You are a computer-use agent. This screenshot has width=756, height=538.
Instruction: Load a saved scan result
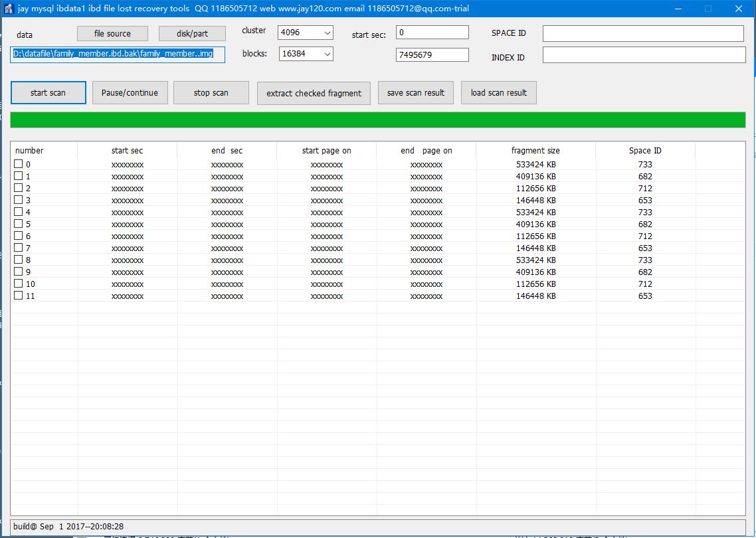pyautogui.click(x=498, y=93)
